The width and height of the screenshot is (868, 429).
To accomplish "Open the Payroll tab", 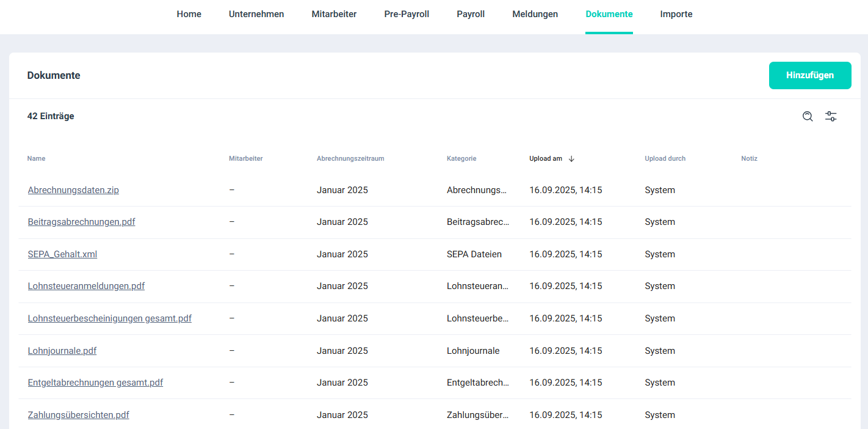I will (x=471, y=14).
